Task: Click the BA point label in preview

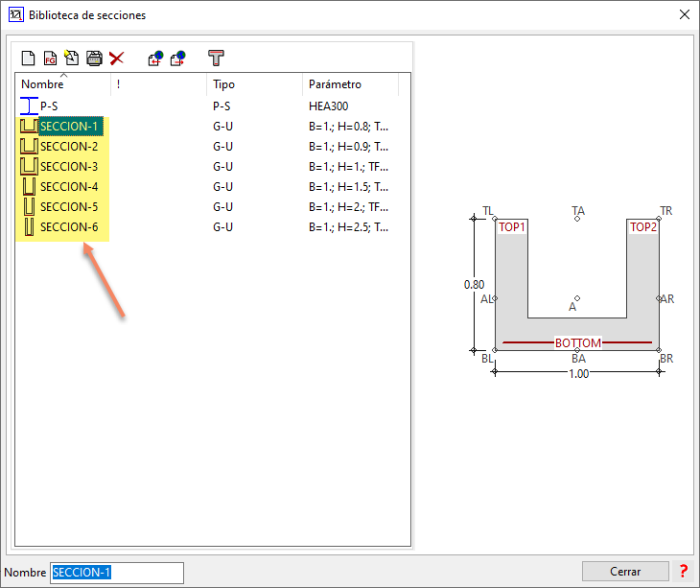Action: click(578, 359)
